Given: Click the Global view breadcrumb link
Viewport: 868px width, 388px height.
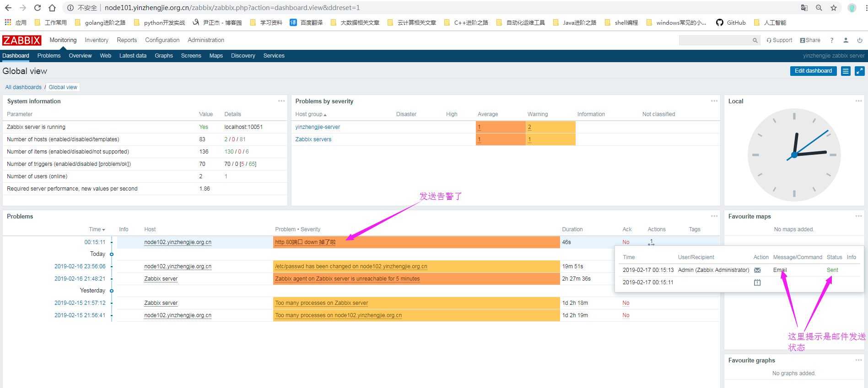Looking at the screenshot, I should 63,87.
